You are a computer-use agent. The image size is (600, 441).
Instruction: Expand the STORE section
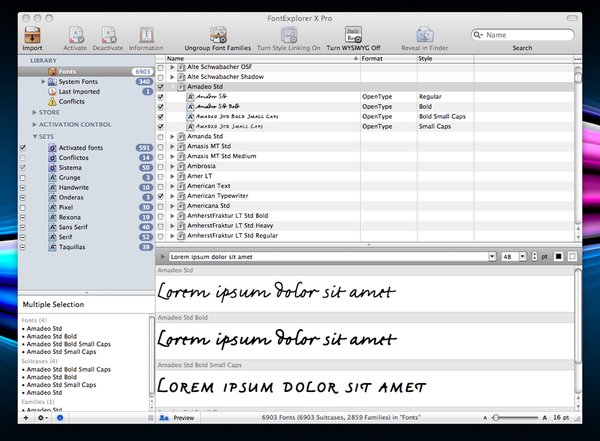pos(34,113)
